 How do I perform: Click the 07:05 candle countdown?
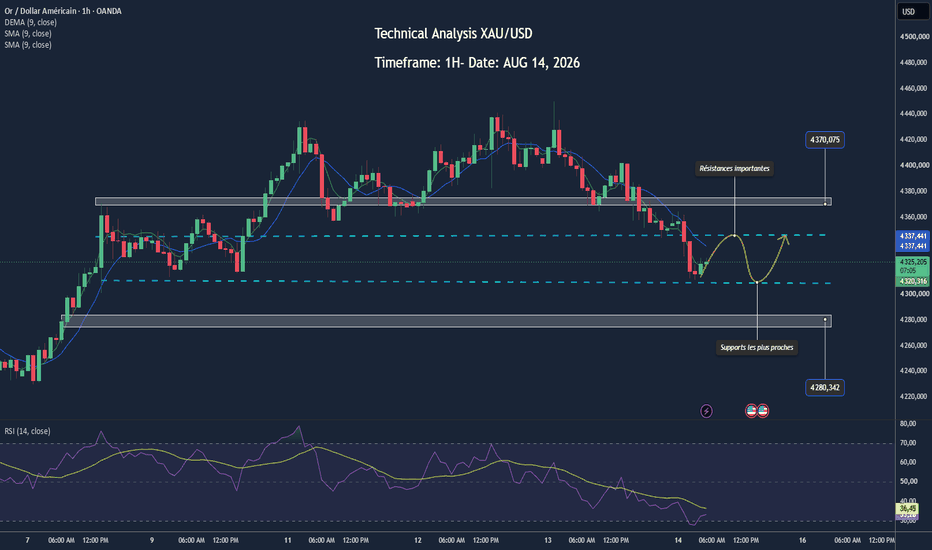click(x=908, y=271)
